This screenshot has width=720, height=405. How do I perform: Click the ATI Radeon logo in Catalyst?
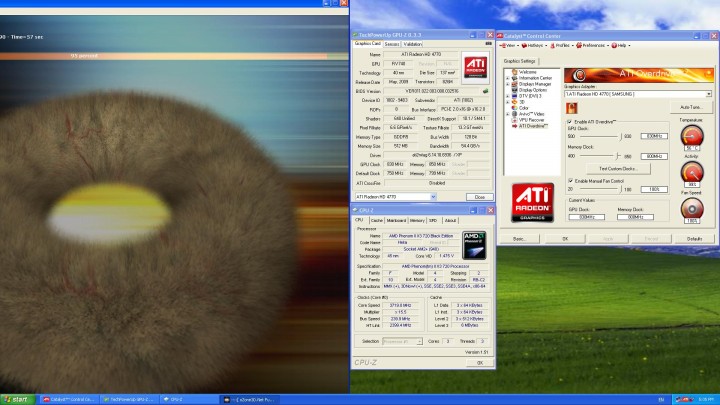[x=533, y=202]
